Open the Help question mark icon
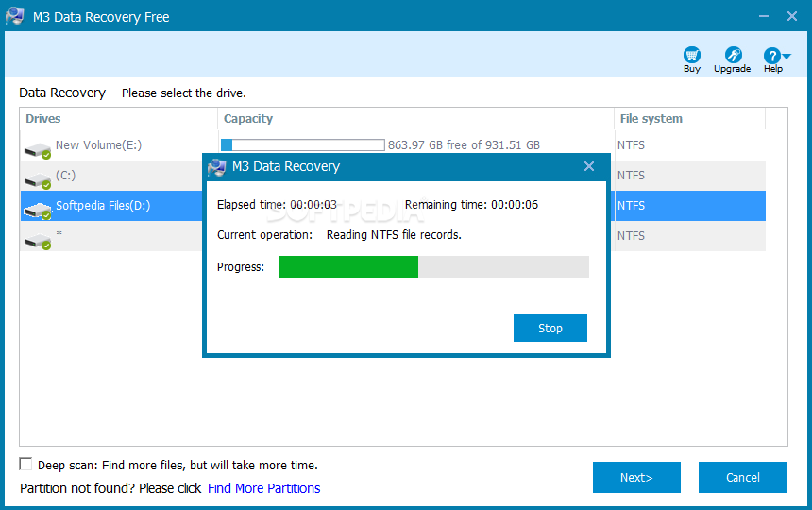 coord(771,55)
